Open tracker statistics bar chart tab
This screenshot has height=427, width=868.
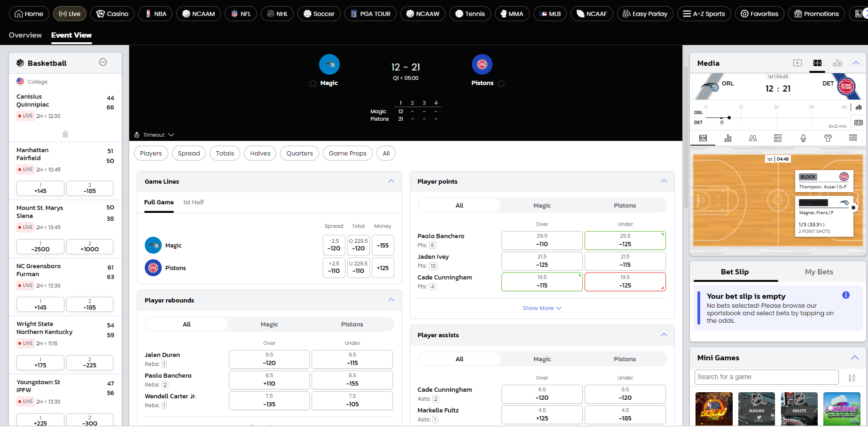pyautogui.click(x=728, y=138)
